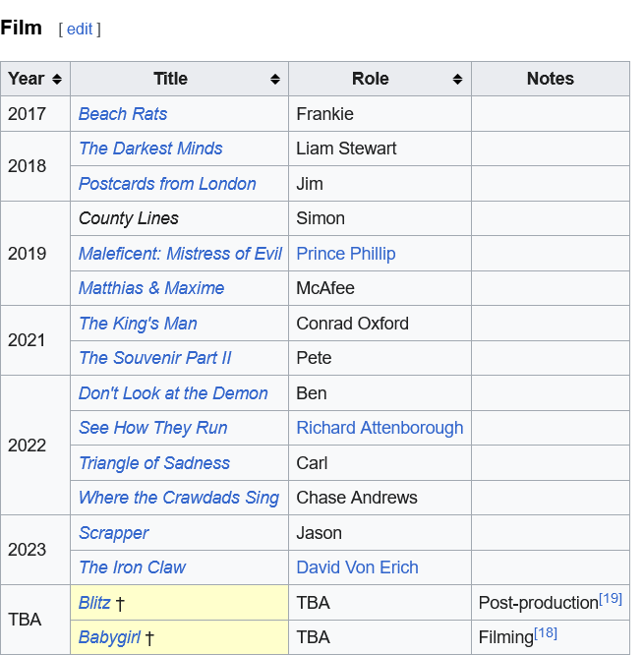Open citation 19 next to Post-production
The height and width of the screenshot is (655, 644).
pos(611,598)
